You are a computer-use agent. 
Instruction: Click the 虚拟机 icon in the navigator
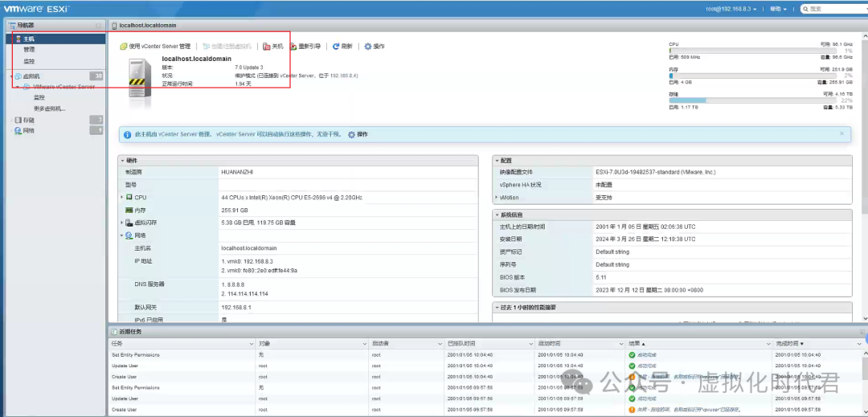click(x=18, y=76)
